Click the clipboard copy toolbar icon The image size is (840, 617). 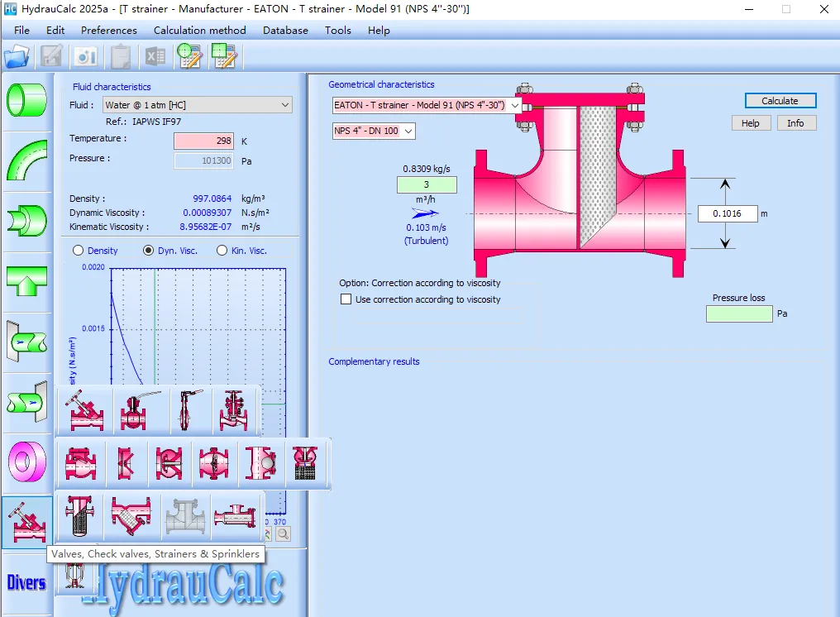[x=121, y=56]
